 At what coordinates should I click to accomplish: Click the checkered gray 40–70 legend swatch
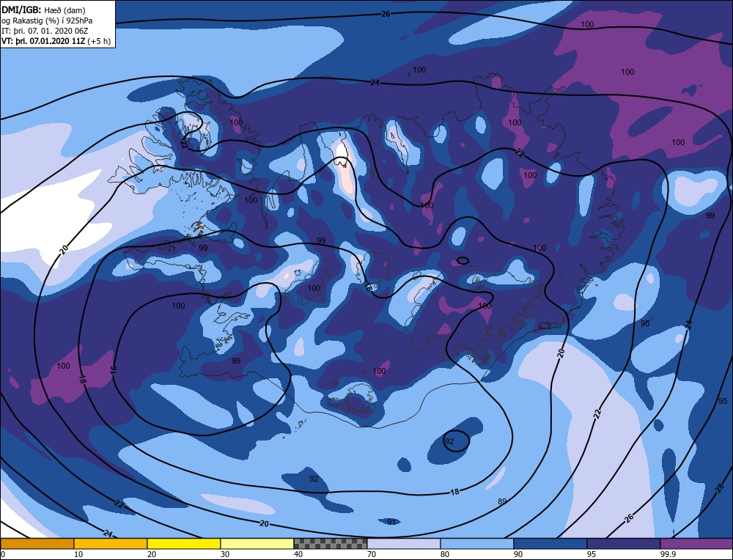[330, 543]
